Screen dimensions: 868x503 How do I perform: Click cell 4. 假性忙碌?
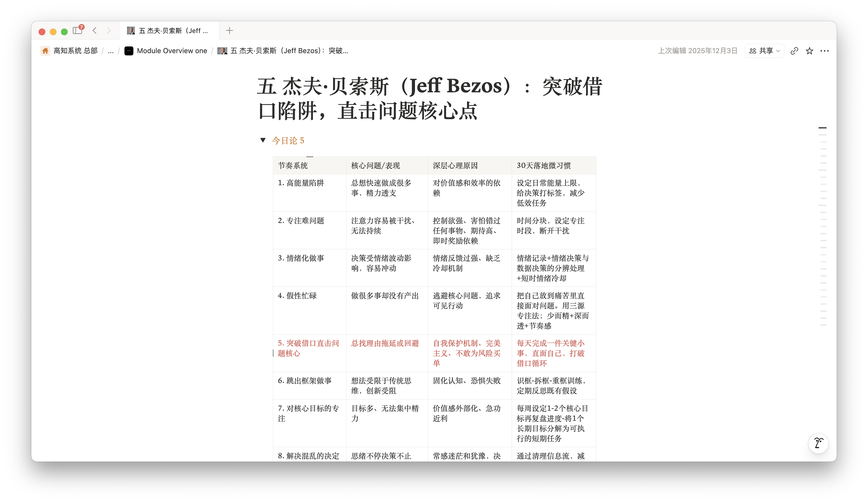[309, 311]
